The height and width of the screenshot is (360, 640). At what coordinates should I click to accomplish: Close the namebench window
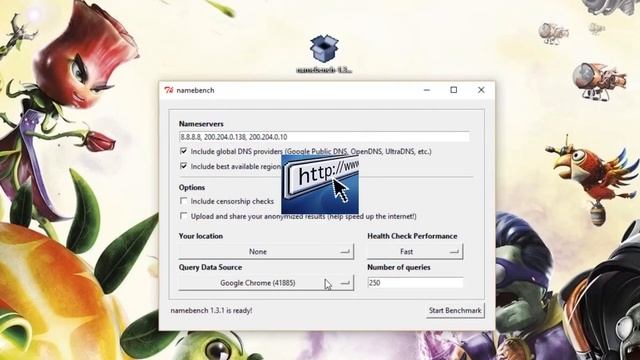tap(481, 90)
